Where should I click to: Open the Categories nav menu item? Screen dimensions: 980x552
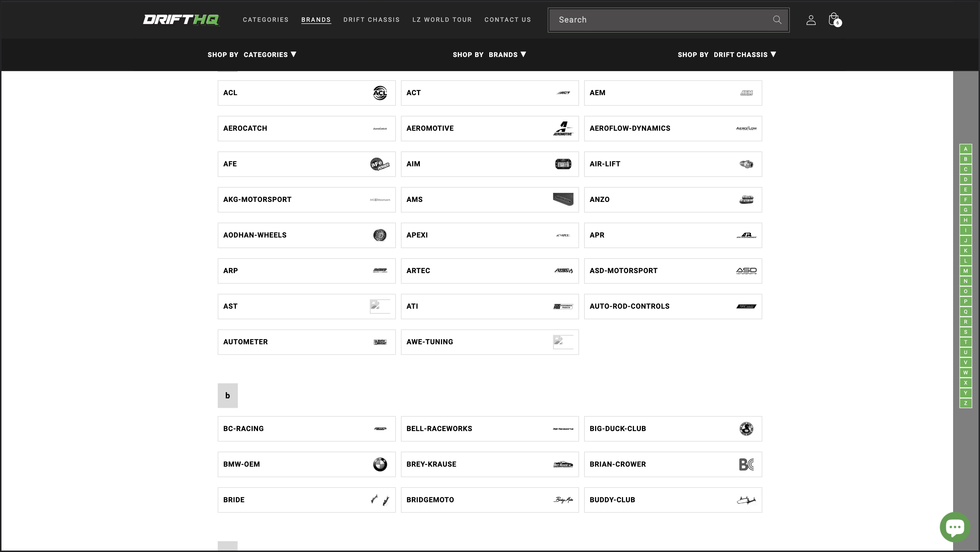(x=266, y=20)
